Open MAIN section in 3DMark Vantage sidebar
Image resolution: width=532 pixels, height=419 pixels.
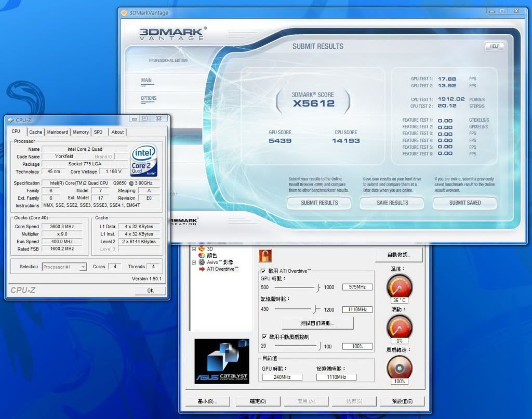coord(147,81)
